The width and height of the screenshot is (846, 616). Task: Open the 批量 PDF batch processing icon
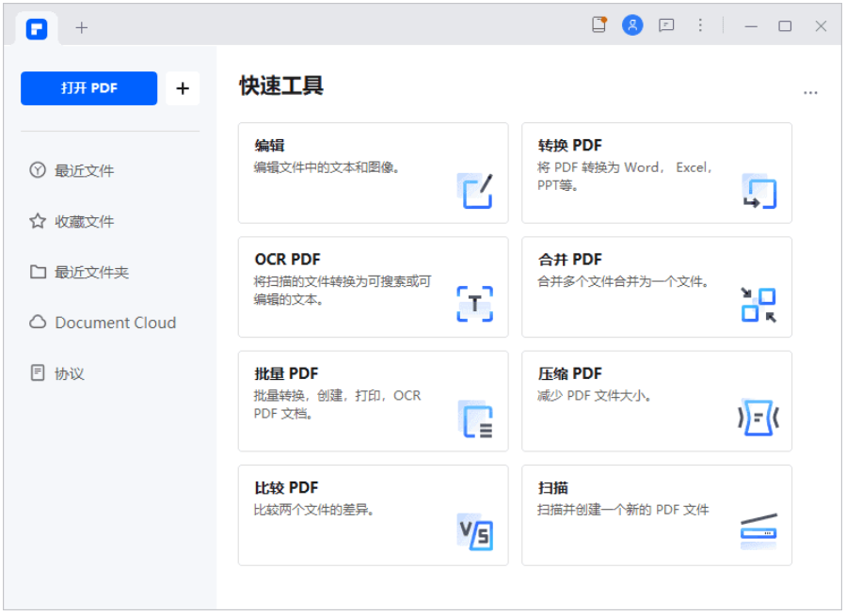pos(475,419)
